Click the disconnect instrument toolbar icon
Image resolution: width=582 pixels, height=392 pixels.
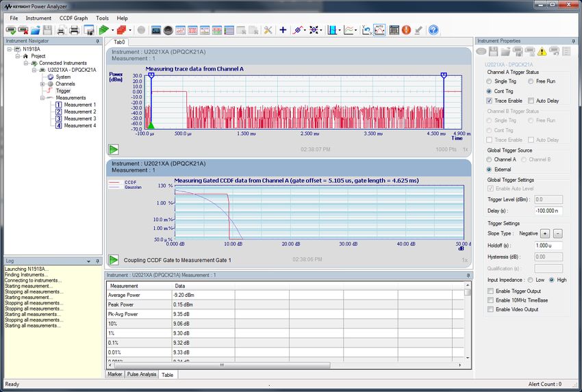click(x=23, y=30)
